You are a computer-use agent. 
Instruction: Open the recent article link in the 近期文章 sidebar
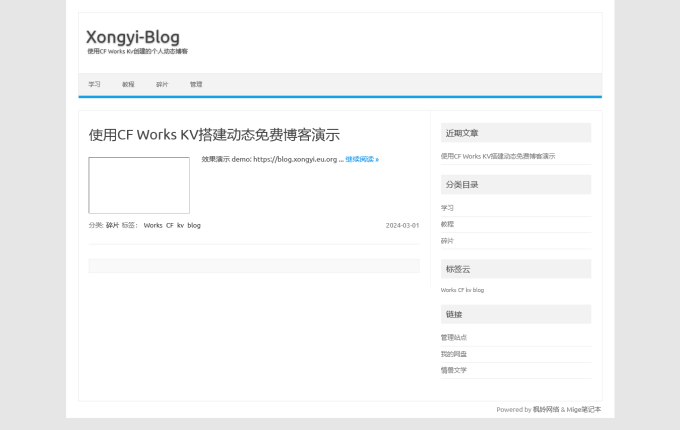click(x=498, y=156)
